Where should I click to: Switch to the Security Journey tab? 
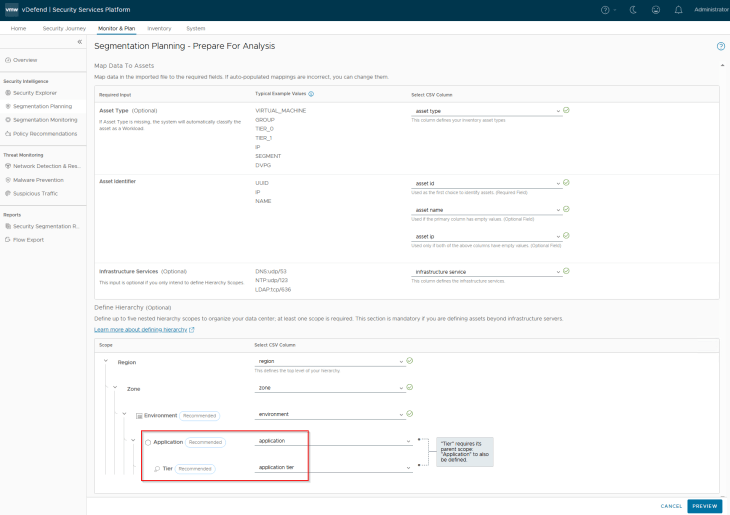tap(66, 28)
